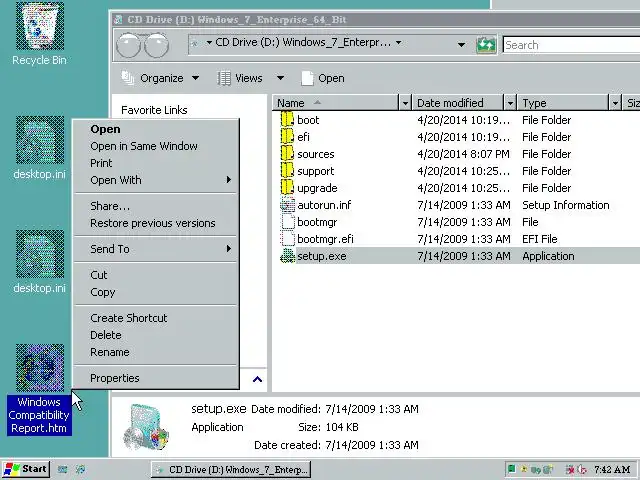Click the bootmgr file icon
Viewport: 640px width, 480px height.
pos(287,222)
